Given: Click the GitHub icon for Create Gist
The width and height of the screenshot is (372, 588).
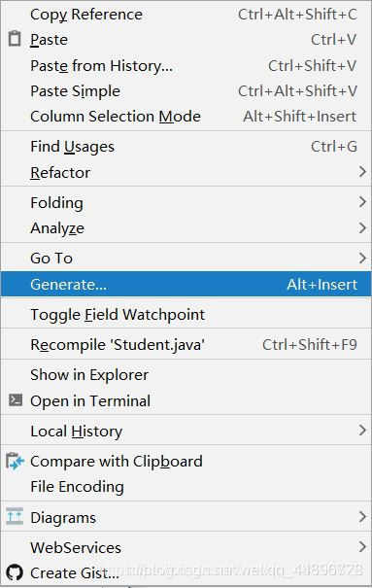Looking at the screenshot, I should [x=15, y=572].
